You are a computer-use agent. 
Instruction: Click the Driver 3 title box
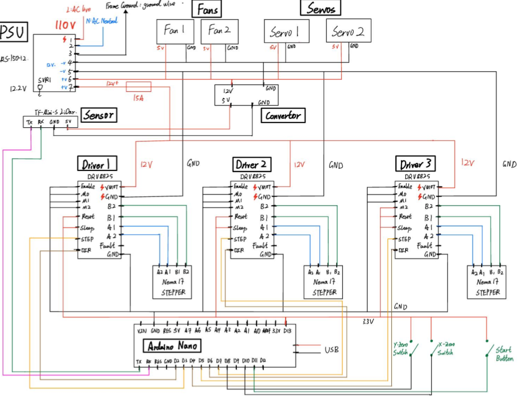coord(415,164)
